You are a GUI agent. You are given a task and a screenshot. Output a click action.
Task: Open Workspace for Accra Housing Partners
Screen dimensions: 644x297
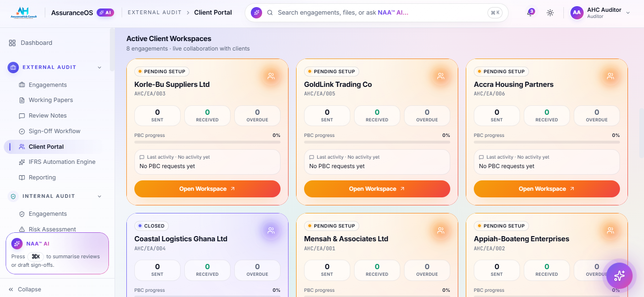pos(547,189)
